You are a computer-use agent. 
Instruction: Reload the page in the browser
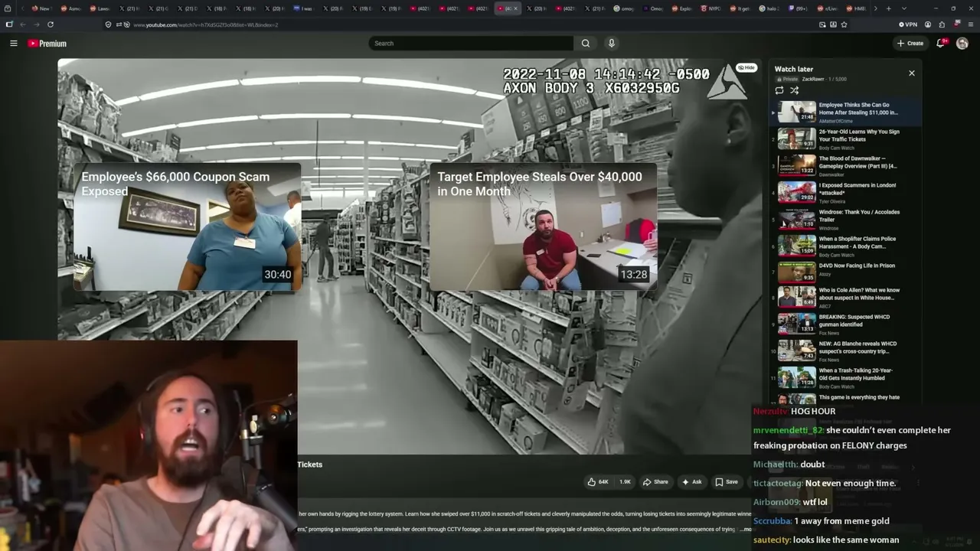point(51,24)
